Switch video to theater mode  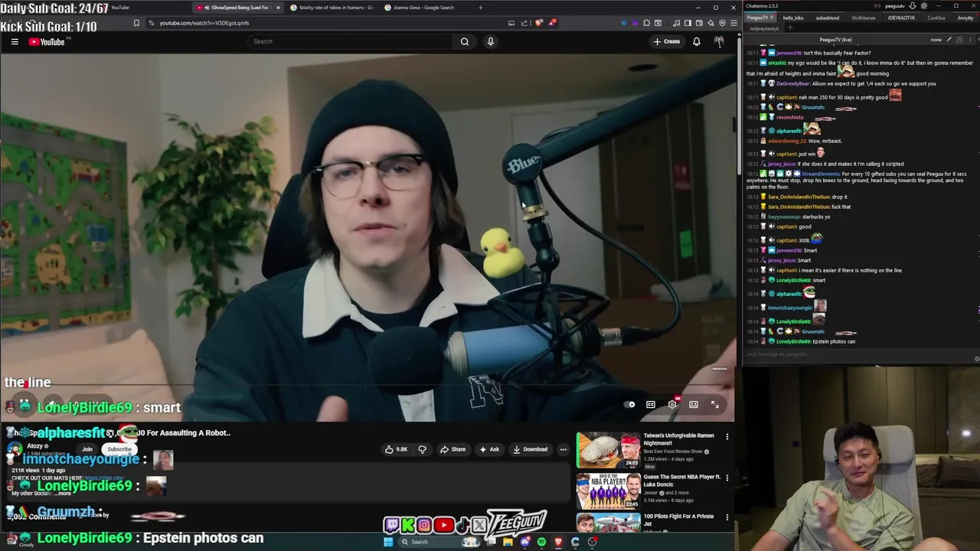694,404
